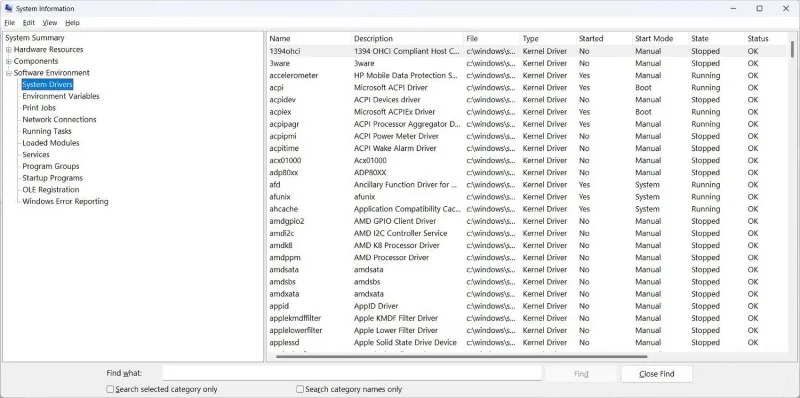The height and width of the screenshot is (398, 800).
Task: Expand the Components node
Action: coord(9,61)
